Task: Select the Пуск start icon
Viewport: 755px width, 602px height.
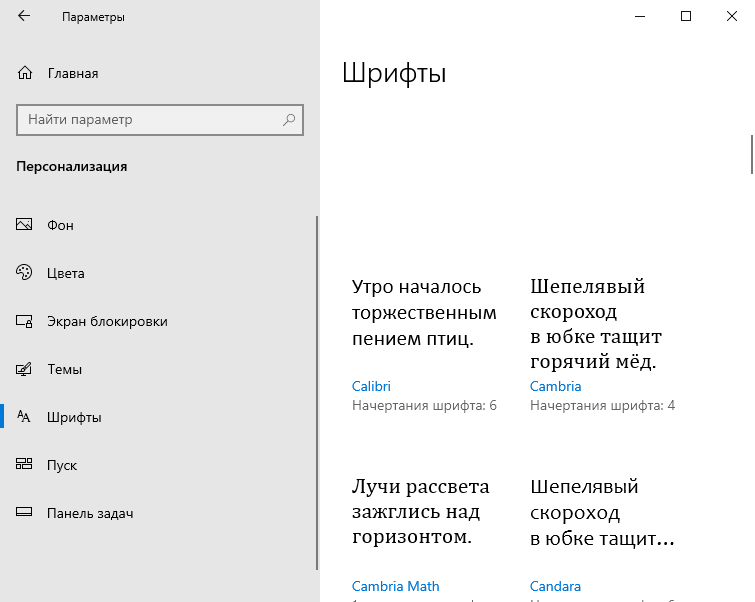Action: (24, 464)
